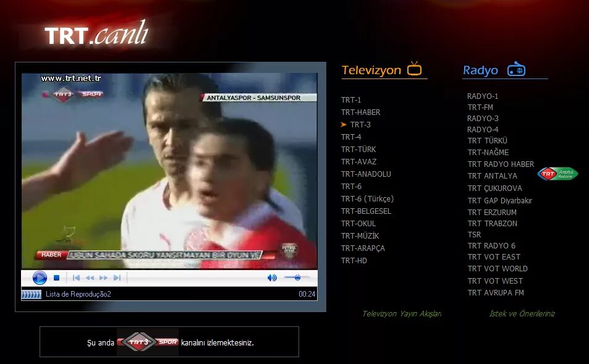Open TRT TÜRKÜ radio
The width and height of the screenshot is (589, 364).
click(488, 141)
